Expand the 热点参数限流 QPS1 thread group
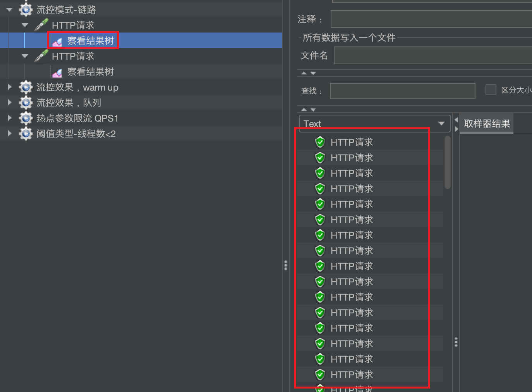 click(x=10, y=118)
